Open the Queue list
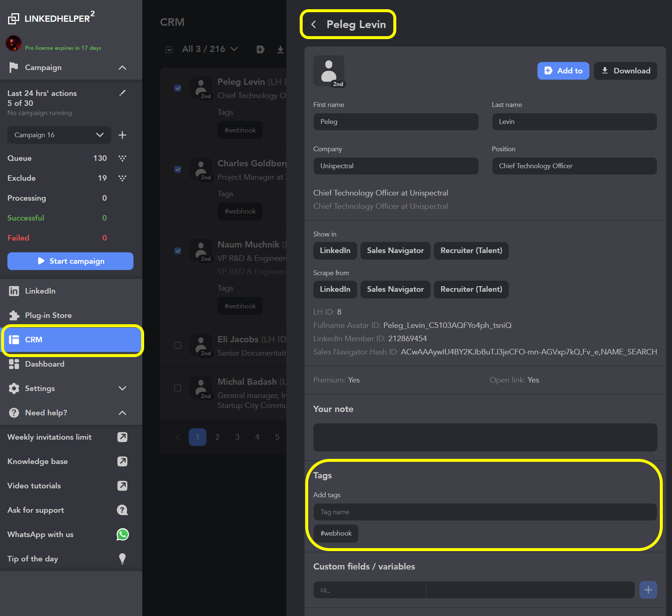Image resolution: width=672 pixels, height=616 pixels. [x=57, y=158]
